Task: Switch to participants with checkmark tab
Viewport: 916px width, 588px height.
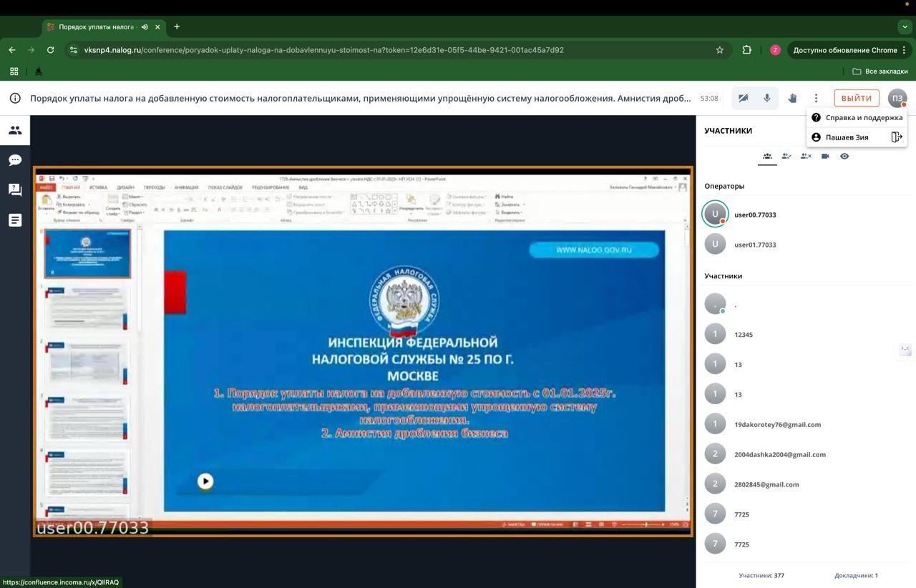Action: (786, 156)
